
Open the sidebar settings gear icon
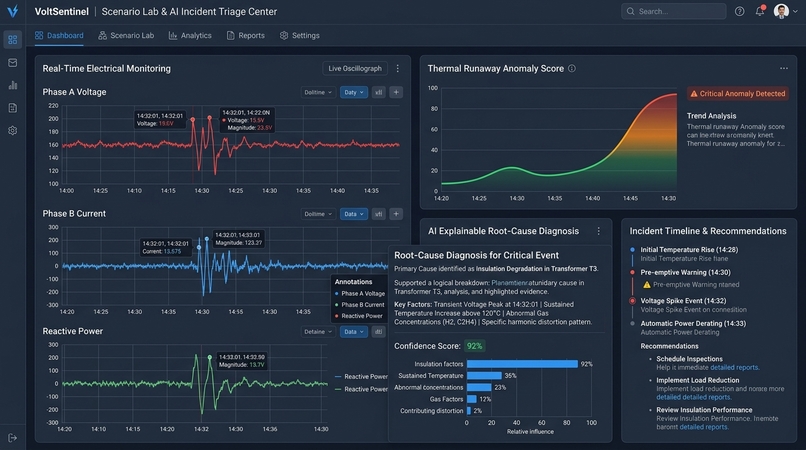[13, 131]
